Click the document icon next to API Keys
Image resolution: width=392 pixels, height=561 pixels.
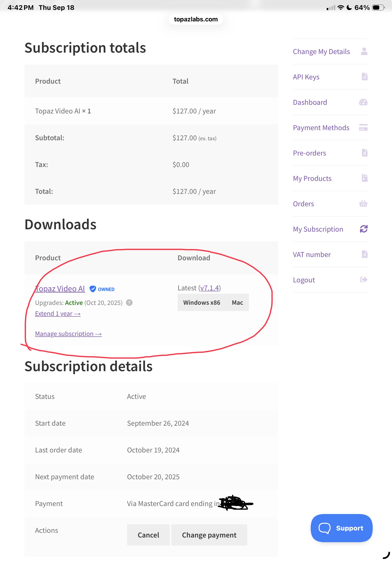tap(364, 77)
